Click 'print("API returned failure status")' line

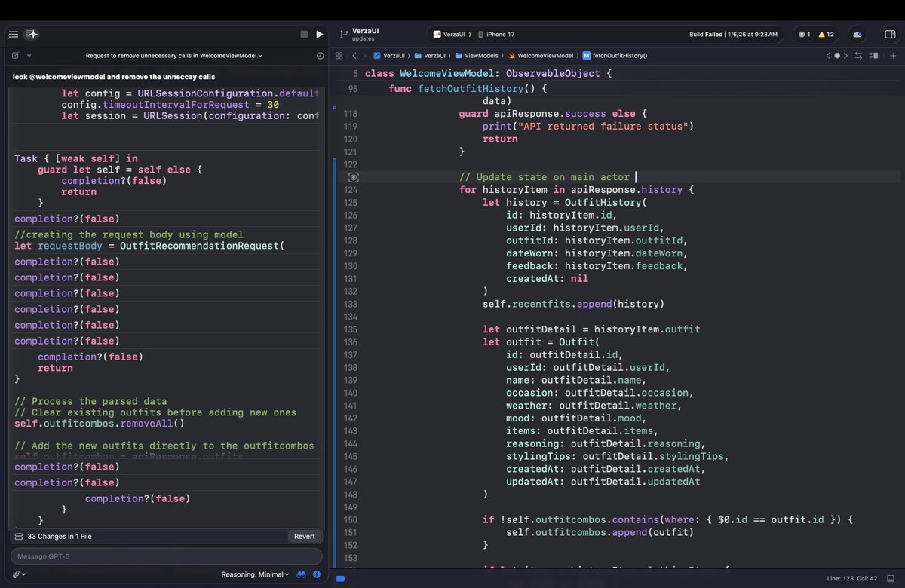tap(587, 127)
